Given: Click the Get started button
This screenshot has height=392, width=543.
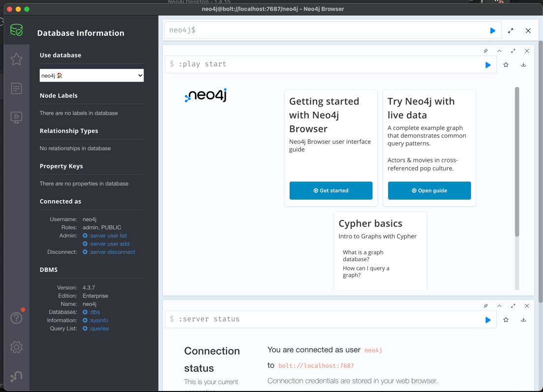Looking at the screenshot, I should [x=331, y=190].
